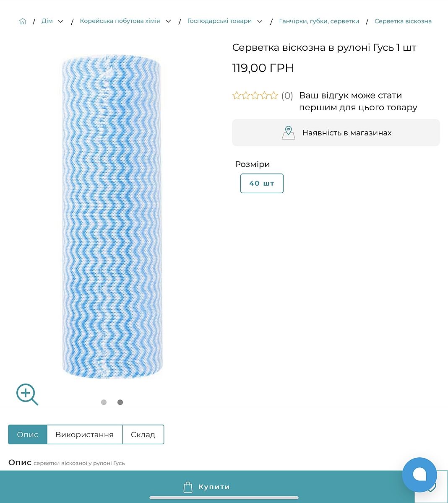Click the third star in the rating
Image resolution: width=448 pixels, height=503 pixels.
click(x=255, y=96)
